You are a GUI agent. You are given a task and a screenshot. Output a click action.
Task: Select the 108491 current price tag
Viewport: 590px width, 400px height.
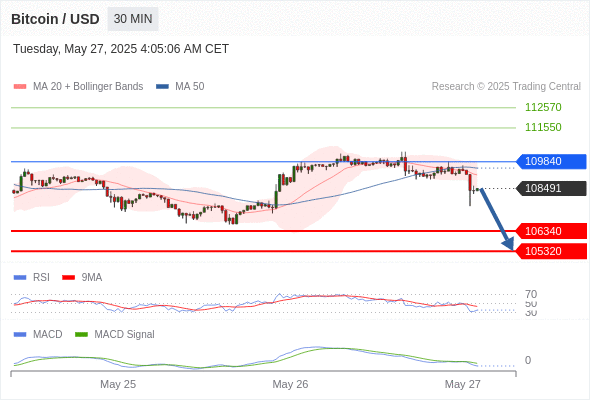[x=551, y=188]
